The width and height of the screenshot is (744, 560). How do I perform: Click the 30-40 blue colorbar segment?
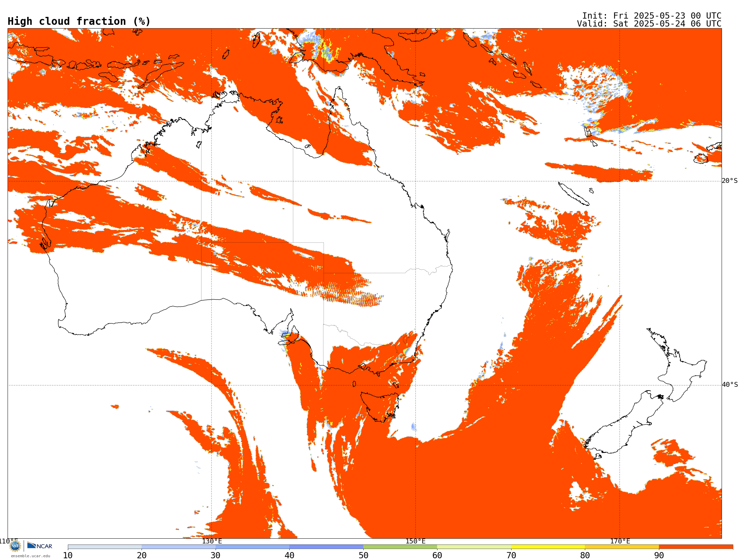point(252,547)
